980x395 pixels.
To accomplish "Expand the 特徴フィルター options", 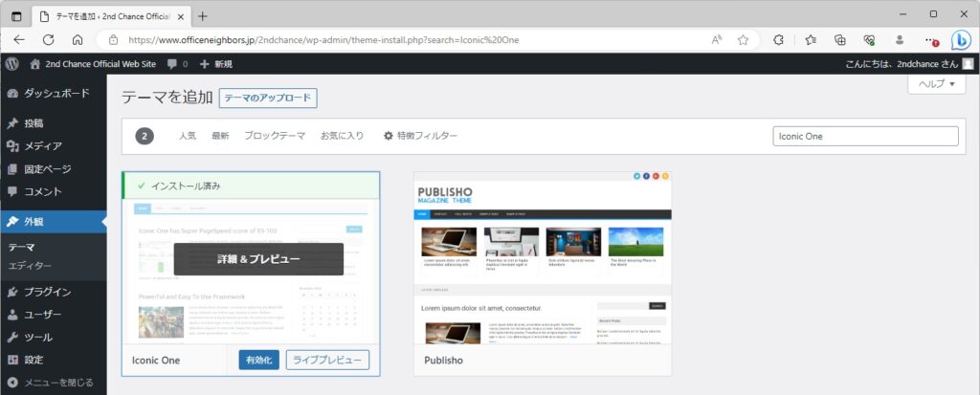I will click(x=420, y=136).
